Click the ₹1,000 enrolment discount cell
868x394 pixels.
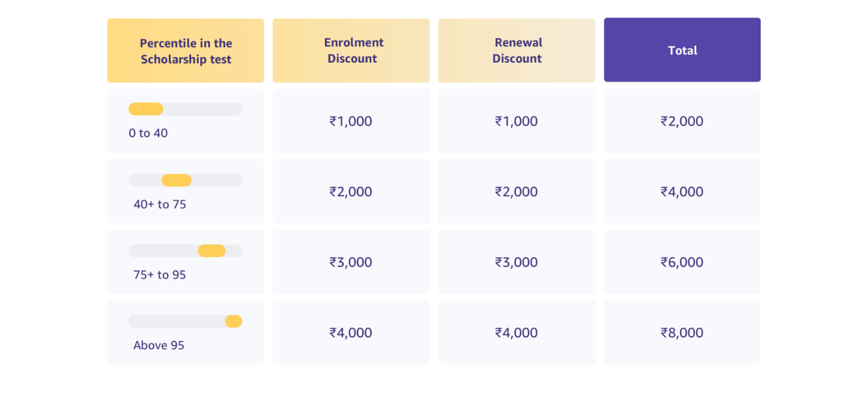coord(351,121)
